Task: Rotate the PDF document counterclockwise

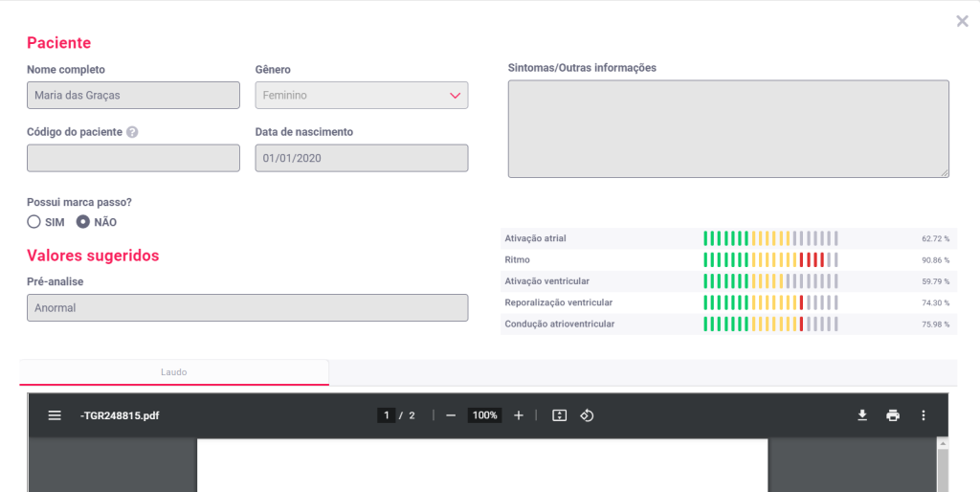Action: (x=588, y=415)
